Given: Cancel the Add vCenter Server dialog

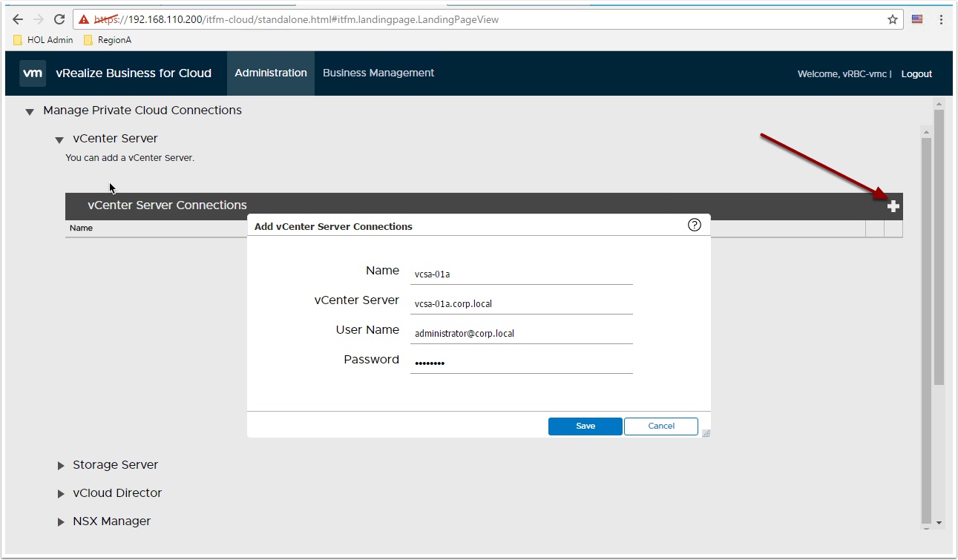Looking at the screenshot, I should pos(661,426).
